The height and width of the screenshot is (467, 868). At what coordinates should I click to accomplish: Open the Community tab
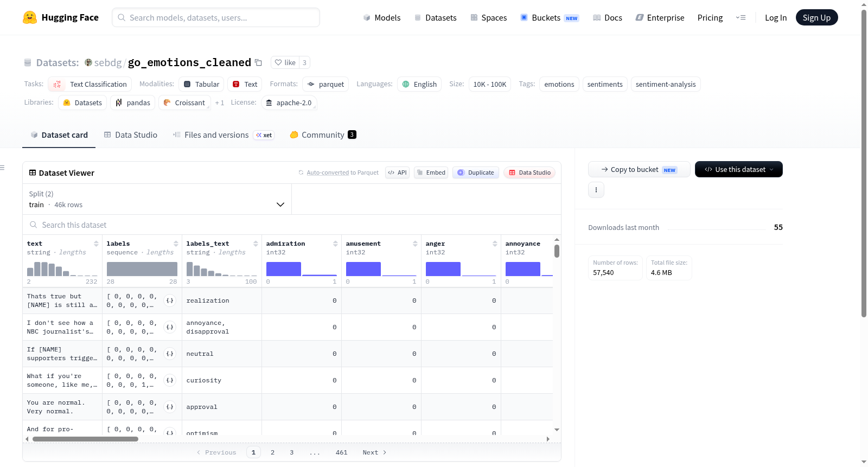323,135
